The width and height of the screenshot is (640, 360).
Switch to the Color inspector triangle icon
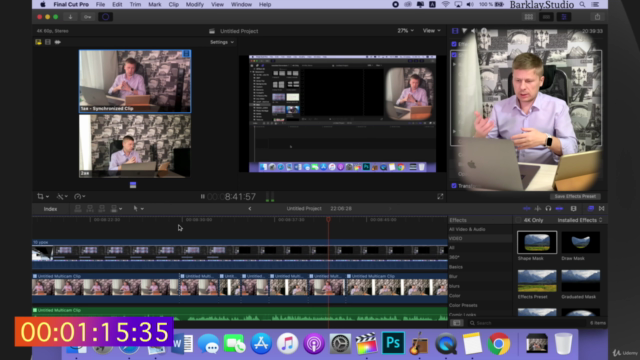click(x=464, y=31)
